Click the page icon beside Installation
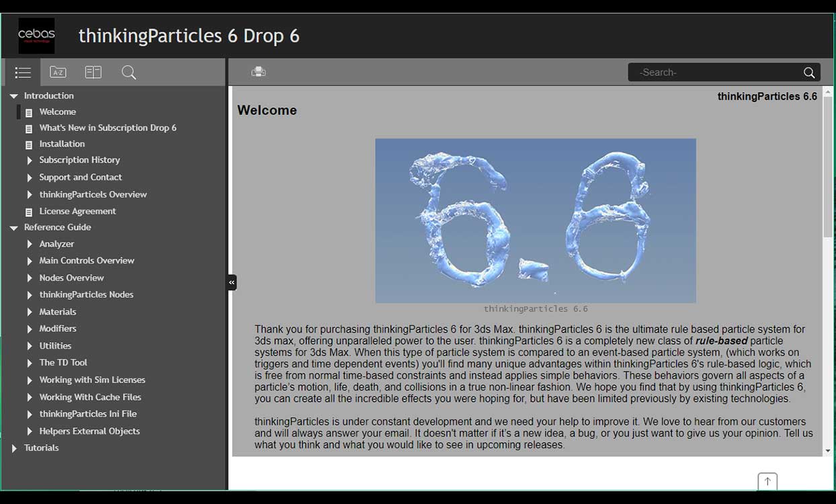The image size is (836, 504). pyautogui.click(x=29, y=144)
